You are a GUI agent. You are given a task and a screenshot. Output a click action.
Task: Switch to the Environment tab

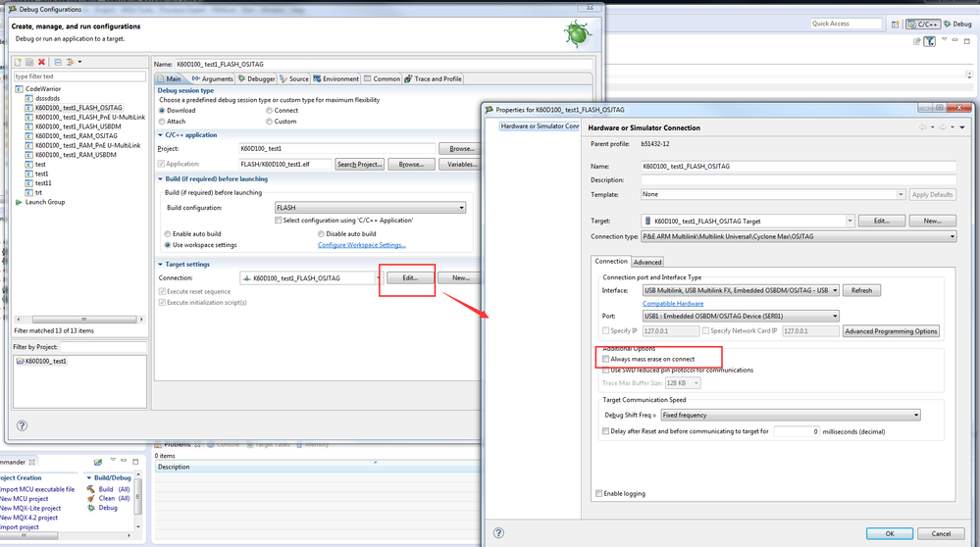point(336,78)
